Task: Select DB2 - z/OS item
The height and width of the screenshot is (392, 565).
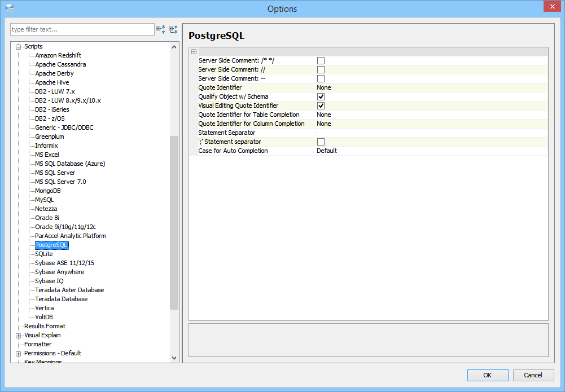Action: [x=50, y=118]
